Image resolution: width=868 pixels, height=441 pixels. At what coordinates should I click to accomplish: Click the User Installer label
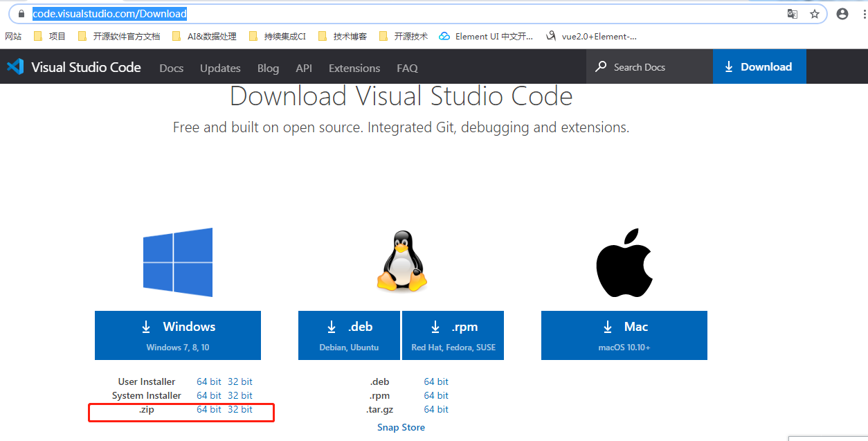coord(147,381)
